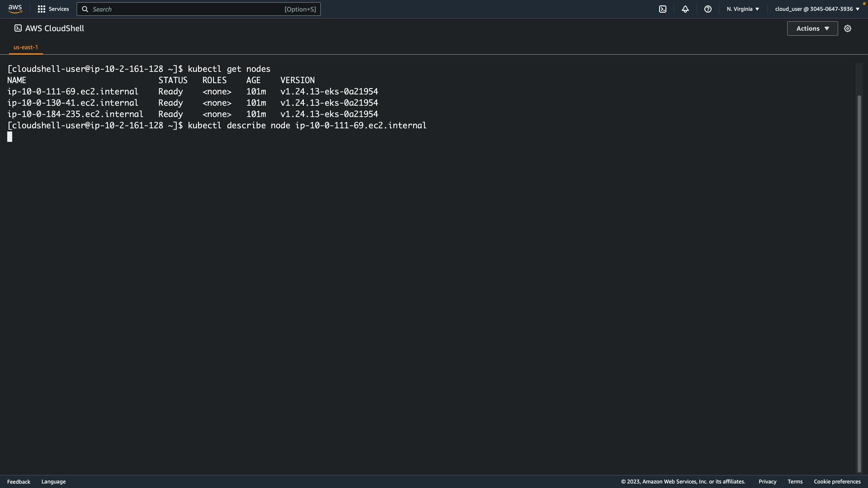Click the terminal cursor line
Screen dimensions: 868x488
[10, 137]
